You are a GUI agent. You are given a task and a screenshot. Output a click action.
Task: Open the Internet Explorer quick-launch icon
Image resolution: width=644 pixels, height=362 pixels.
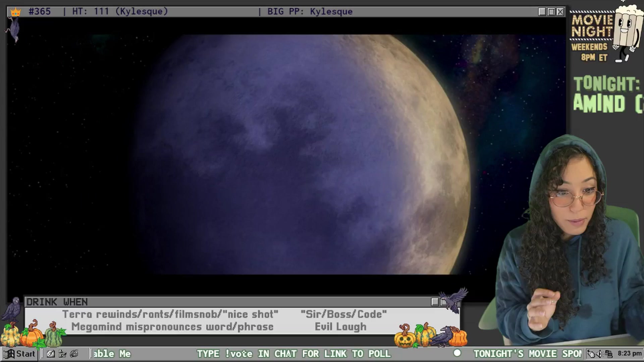point(74,354)
